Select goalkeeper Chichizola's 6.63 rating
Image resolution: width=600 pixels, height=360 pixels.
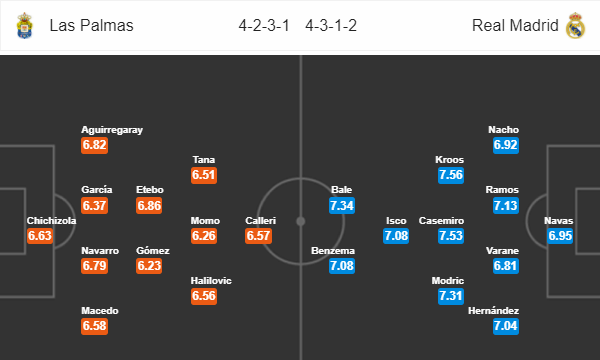[39, 236]
